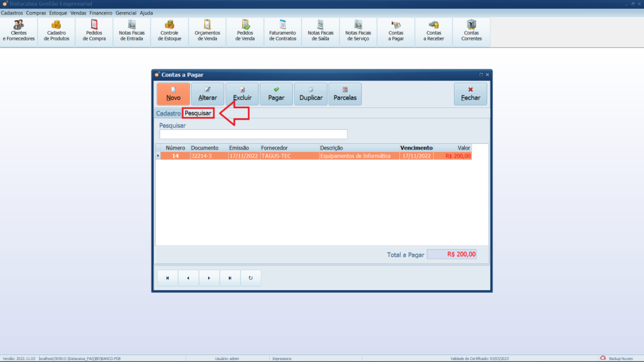Select the Pesquisar tab
Viewport: 644px width, 362px height.
[197, 113]
